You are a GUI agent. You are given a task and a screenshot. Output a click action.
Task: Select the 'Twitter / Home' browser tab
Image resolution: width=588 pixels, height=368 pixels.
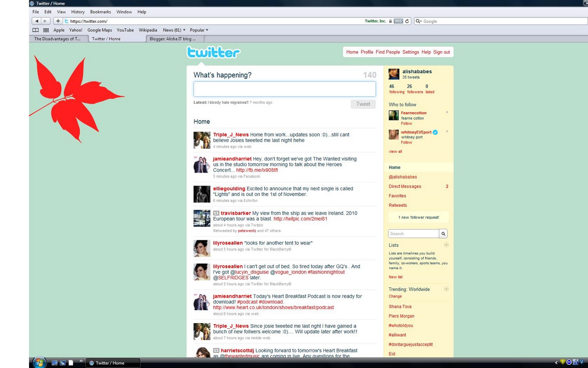pyautogui.click(x=117, y=39)
